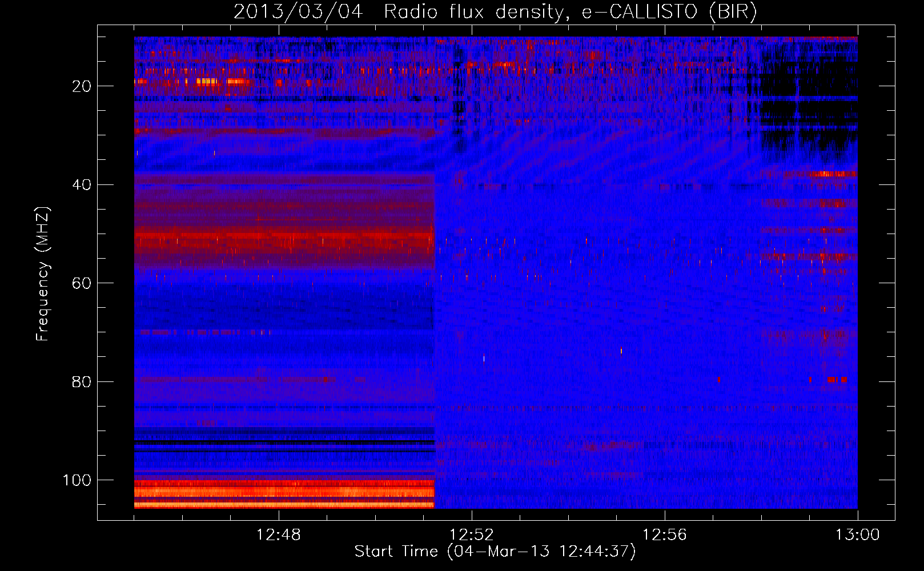Image resolution: width=924 pixels, height=571 pixels.
Task: Click the 20 MHz frequency label
Action: [82, 86]
